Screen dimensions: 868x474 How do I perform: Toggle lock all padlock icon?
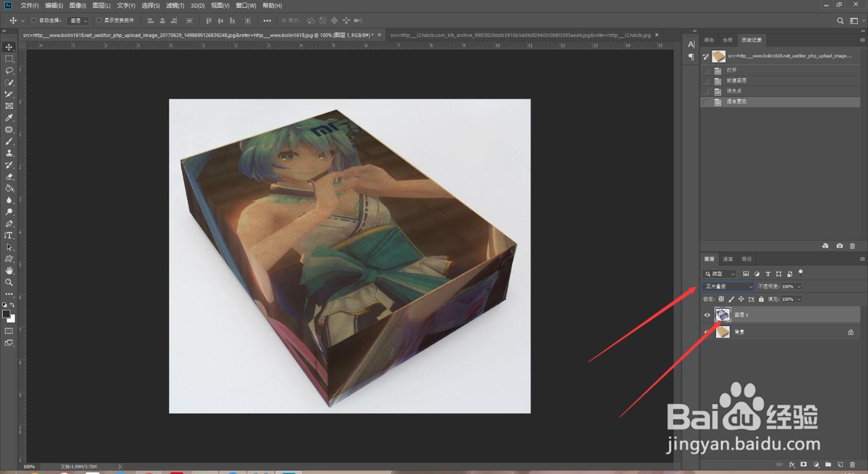tap(761, 299)
